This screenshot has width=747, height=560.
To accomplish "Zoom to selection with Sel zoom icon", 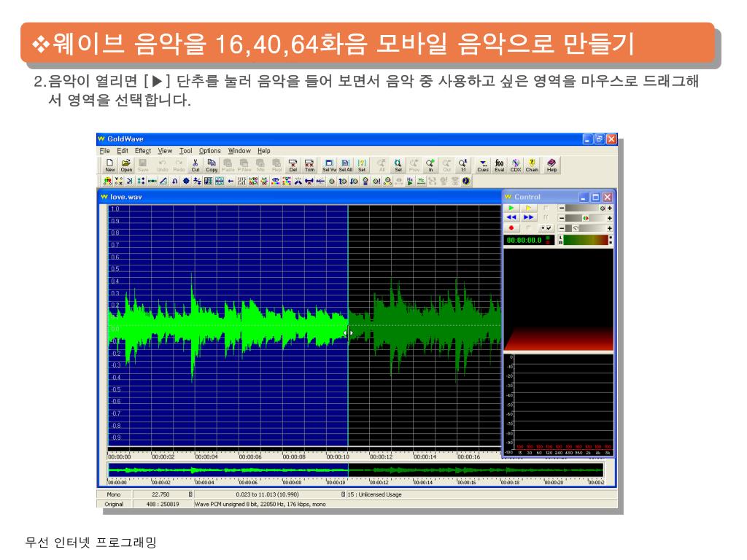I will click(x=398, y=166).
